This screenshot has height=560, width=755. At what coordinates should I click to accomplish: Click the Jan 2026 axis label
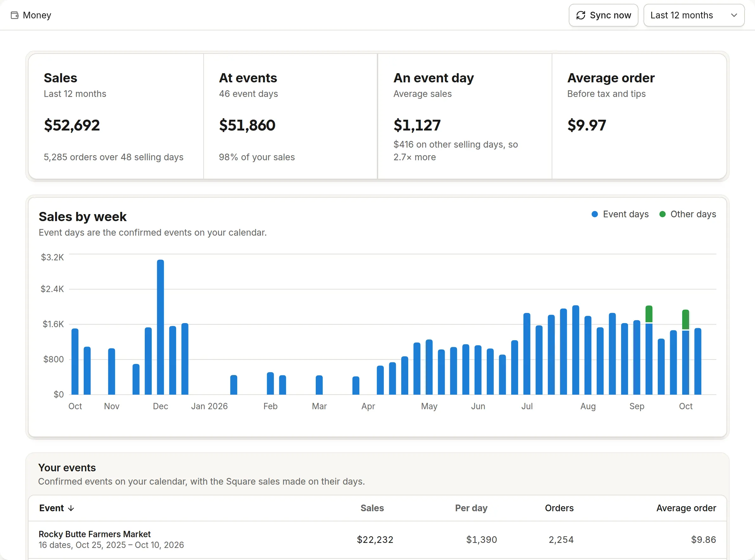[x=209, y=406]
